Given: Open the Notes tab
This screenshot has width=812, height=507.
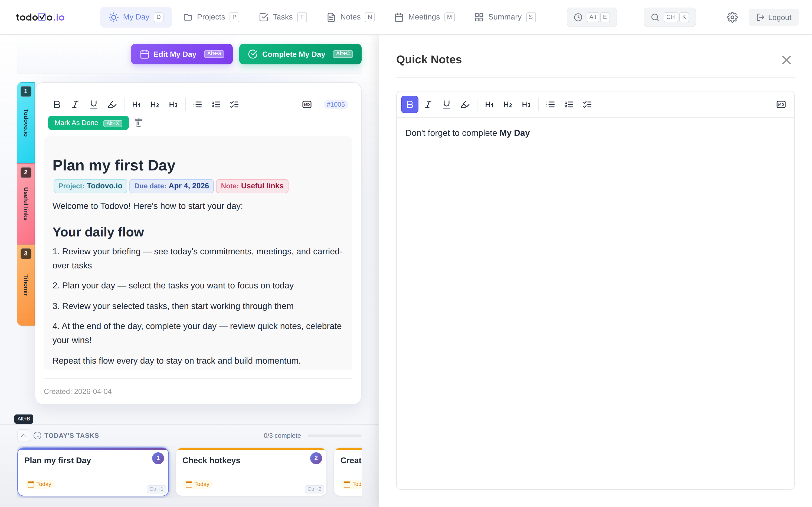Looking at the screenshot, I should [x=351, y=17].
